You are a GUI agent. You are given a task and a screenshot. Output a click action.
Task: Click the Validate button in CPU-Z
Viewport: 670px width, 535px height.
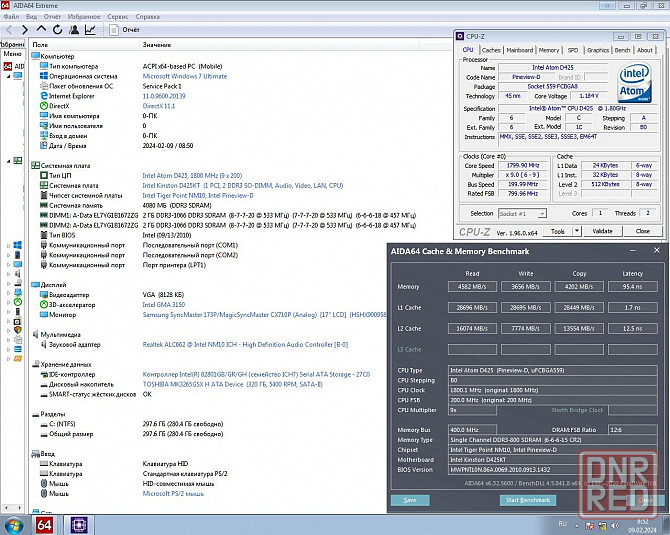[x=604, y=231]
